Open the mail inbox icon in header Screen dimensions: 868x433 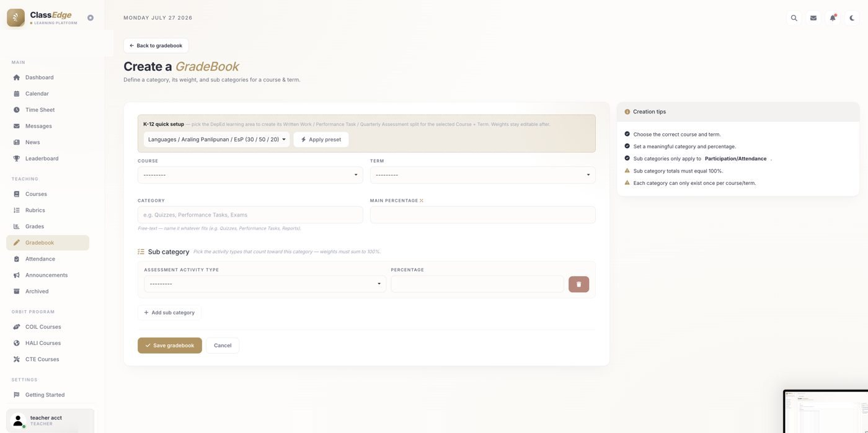coord(813,18)
